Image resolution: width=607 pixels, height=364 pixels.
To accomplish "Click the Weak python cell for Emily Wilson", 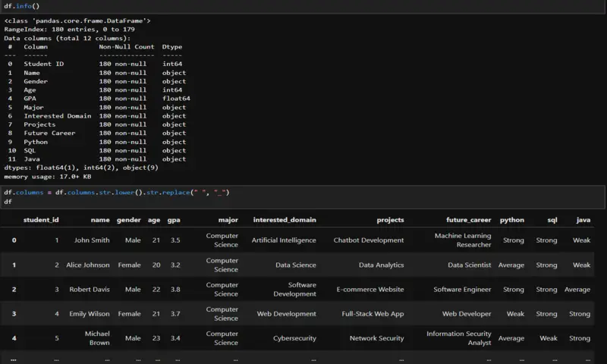I will point(515,314).
